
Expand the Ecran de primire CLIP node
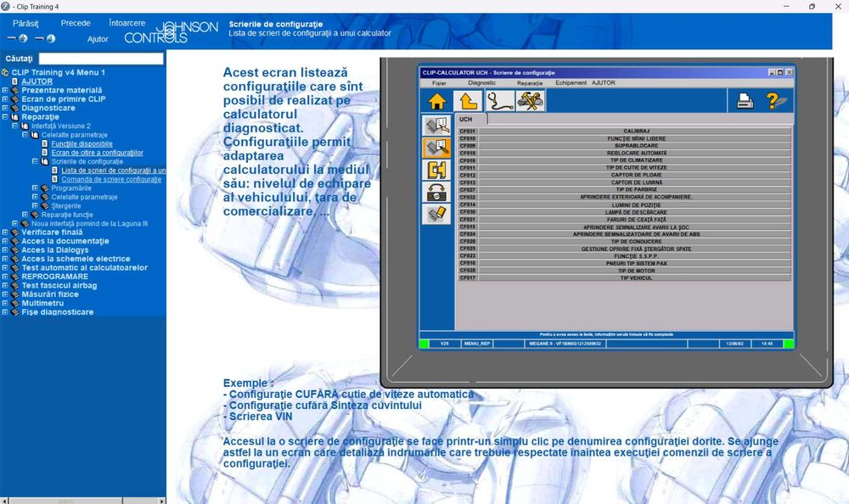(x=5, y=99)
